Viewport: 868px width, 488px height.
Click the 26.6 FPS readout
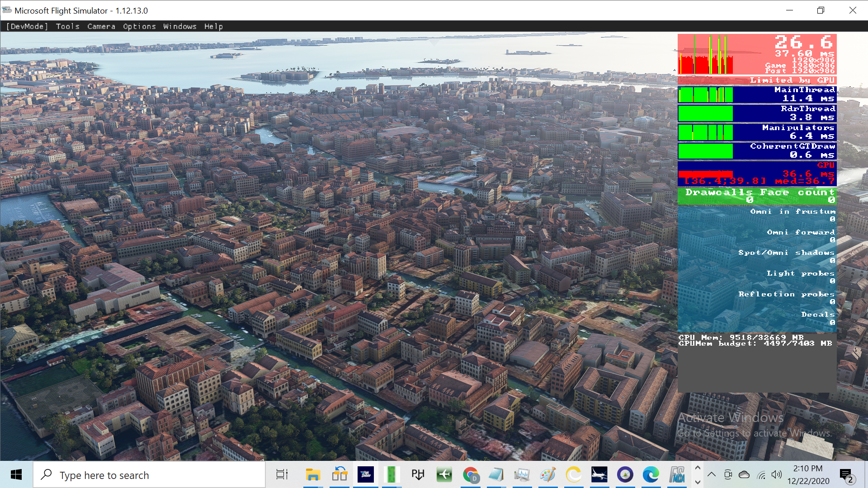804,42
